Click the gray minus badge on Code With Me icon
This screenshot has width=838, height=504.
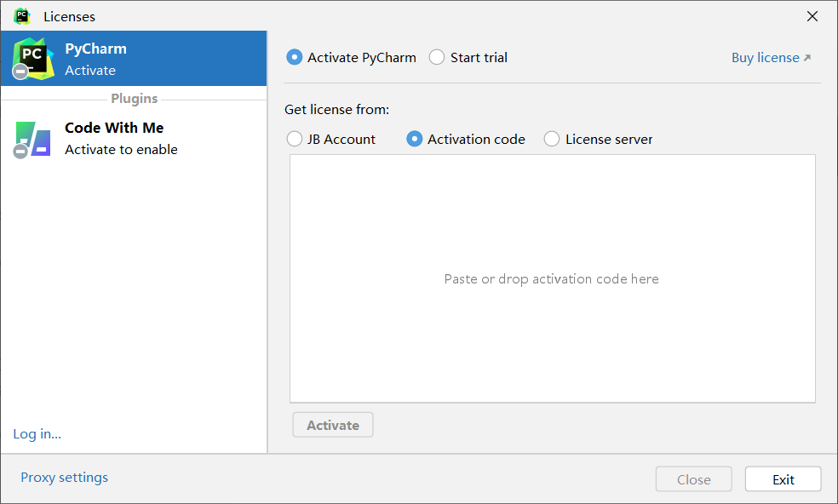coord(20,152)
